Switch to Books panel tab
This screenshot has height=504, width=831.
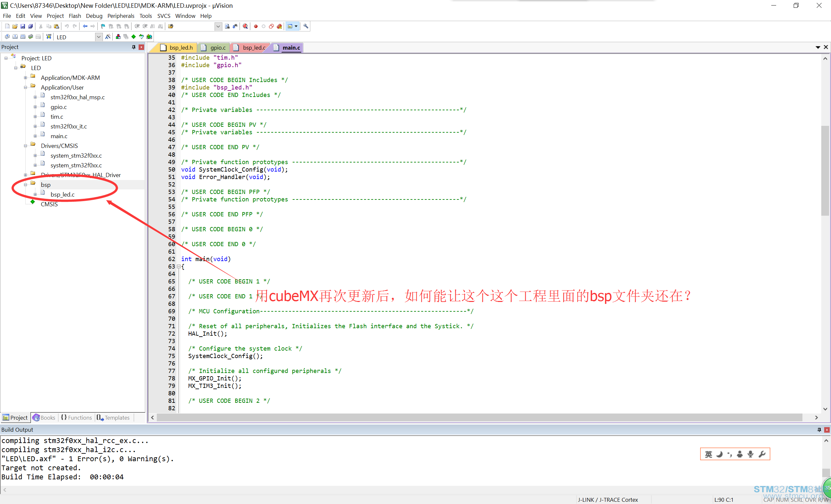44,417
